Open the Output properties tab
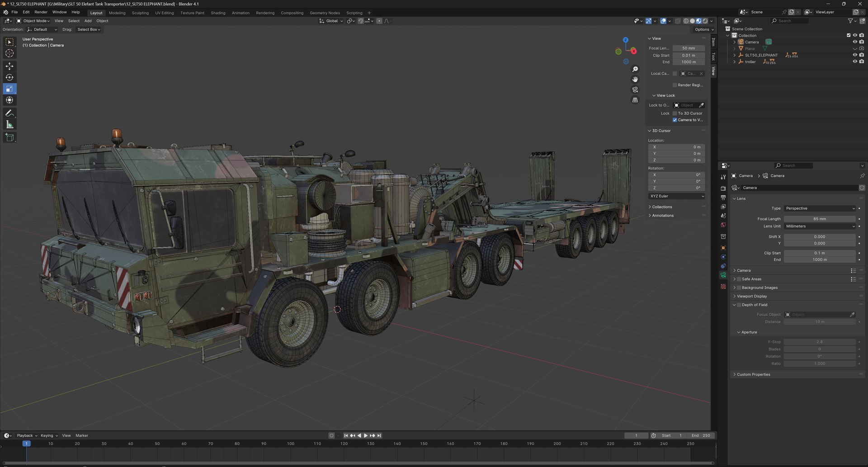This screenshot has height=467, width=868. click(723, 198)
